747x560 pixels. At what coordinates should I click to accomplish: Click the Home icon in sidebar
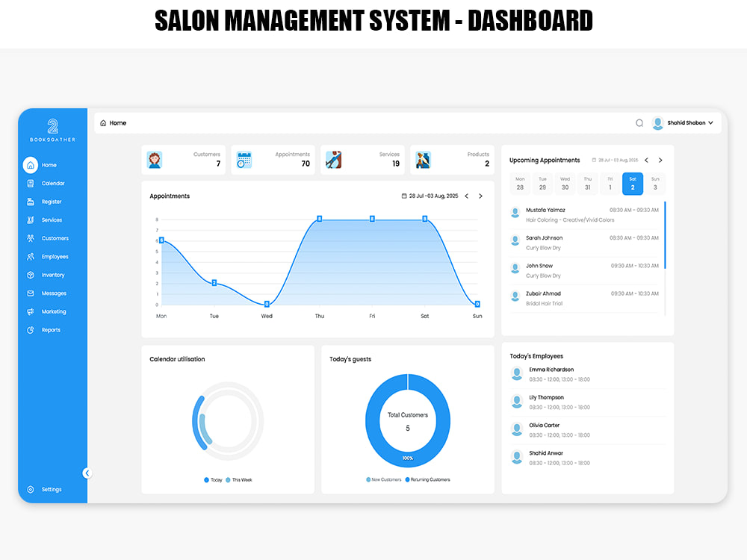31,165
